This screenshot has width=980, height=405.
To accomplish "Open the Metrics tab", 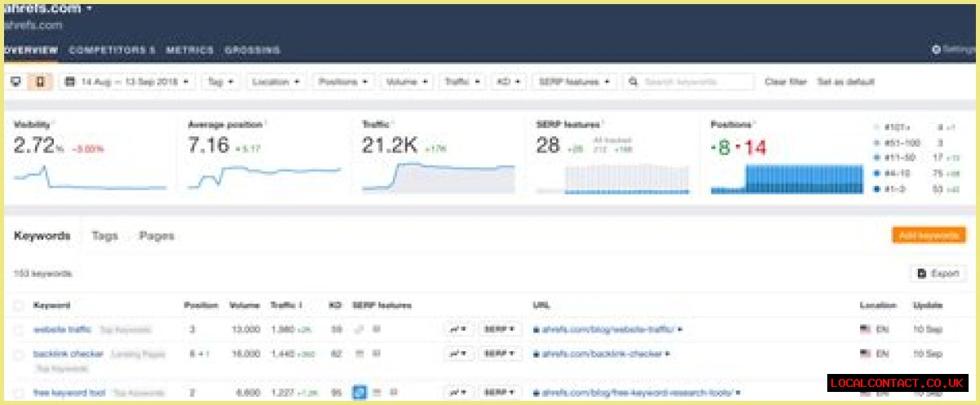I will click(189, 50).
